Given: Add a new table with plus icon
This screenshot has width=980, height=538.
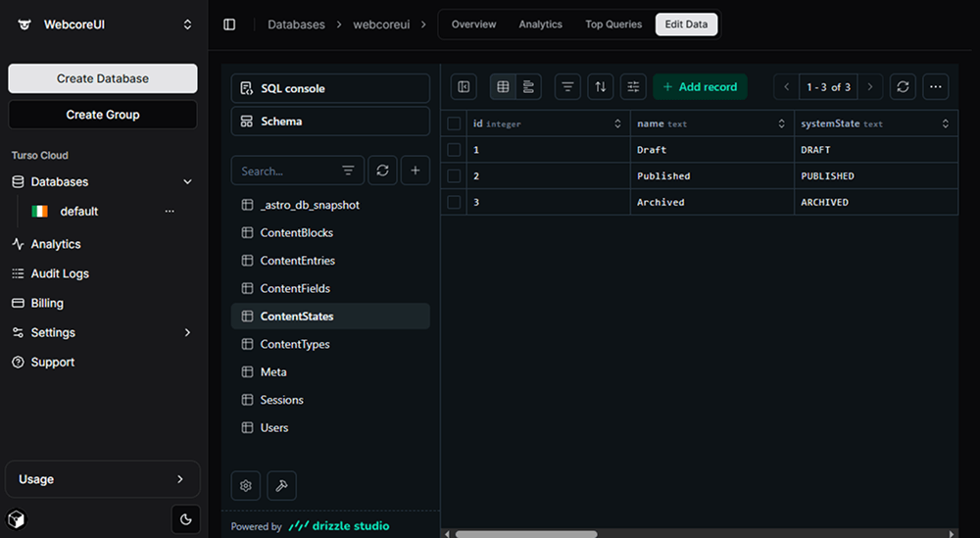Looking at the screenshot, I should pyautogui.click(x=415, y=171).
